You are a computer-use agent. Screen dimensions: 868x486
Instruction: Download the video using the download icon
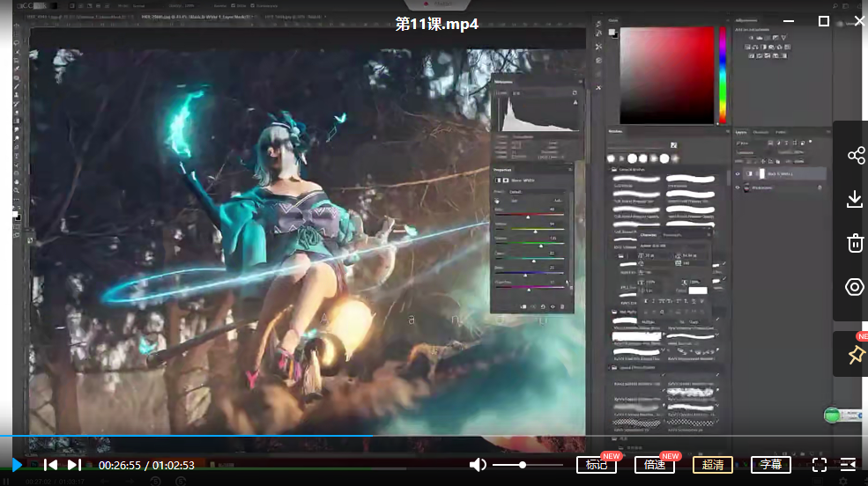[855, 200]
